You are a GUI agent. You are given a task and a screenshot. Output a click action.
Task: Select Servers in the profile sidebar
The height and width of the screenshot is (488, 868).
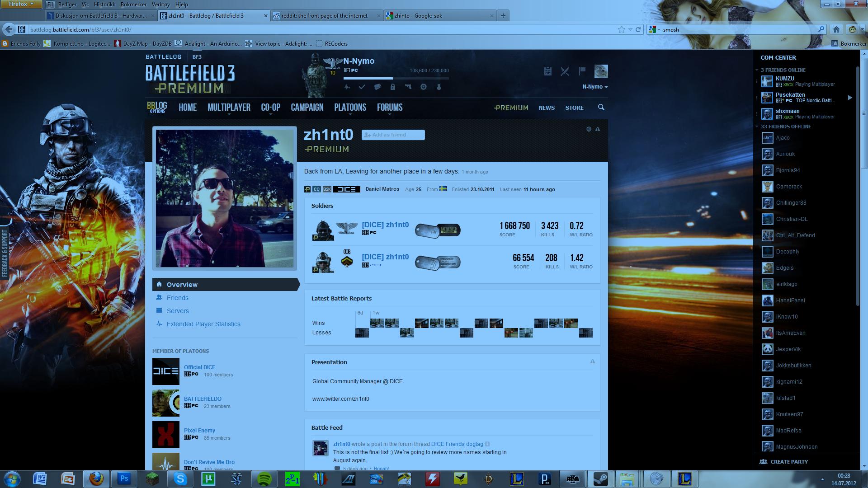click(x=178, y=311)
